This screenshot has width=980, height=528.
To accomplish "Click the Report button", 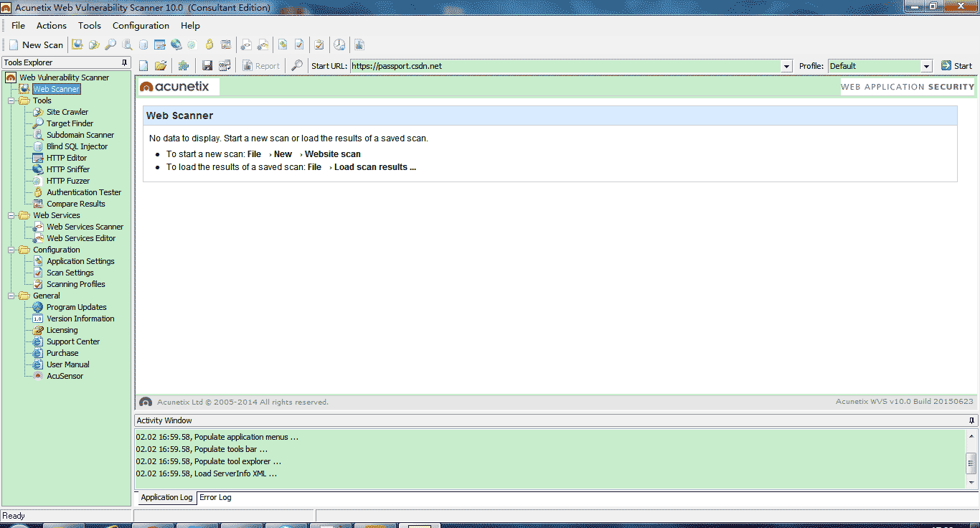I will click(x=260, y=66).
